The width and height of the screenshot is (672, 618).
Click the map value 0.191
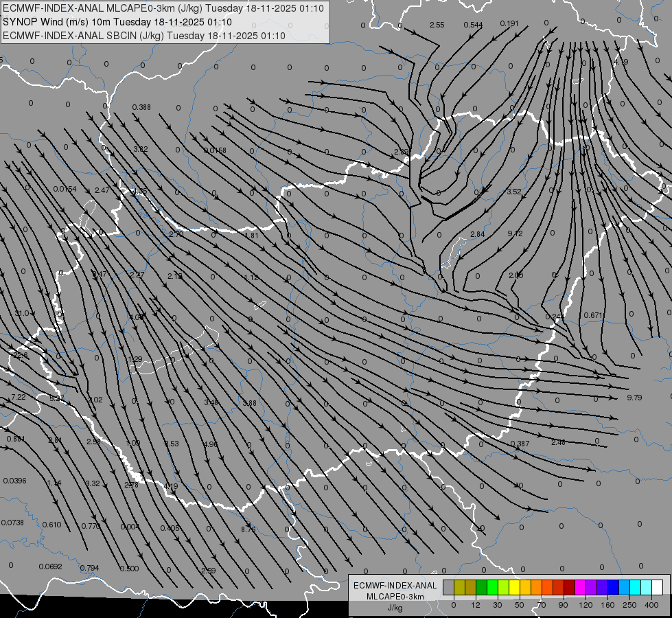point(509,23)
